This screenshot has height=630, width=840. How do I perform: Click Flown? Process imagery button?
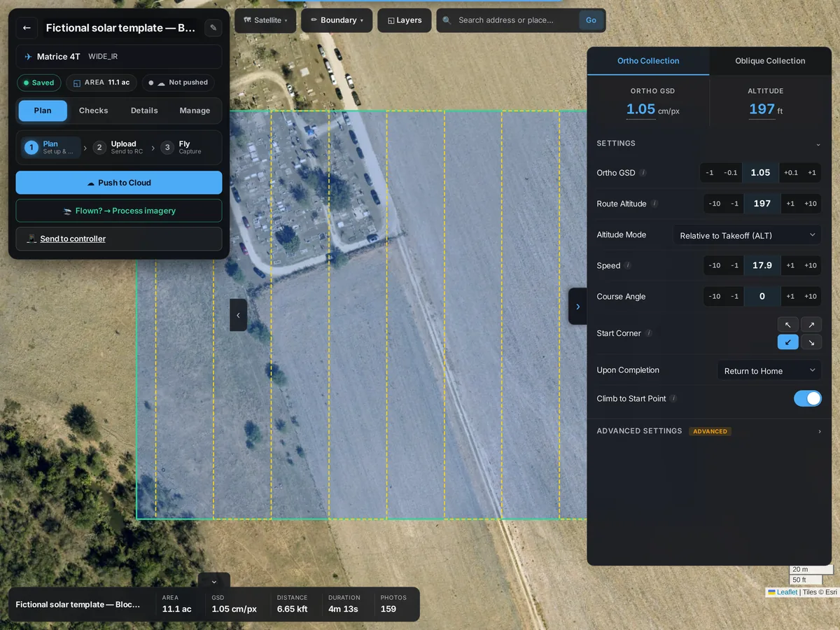pos(119,211)
